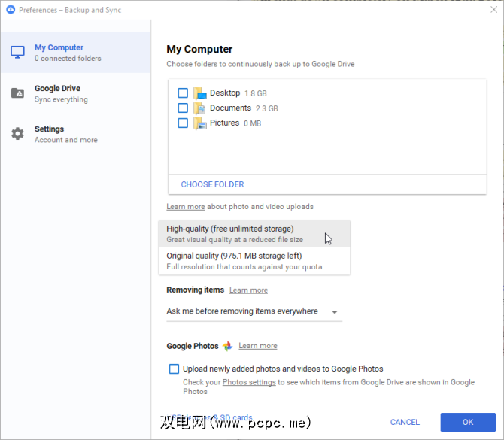Open Learn more link next to Google Photos

tap(258, 346)
